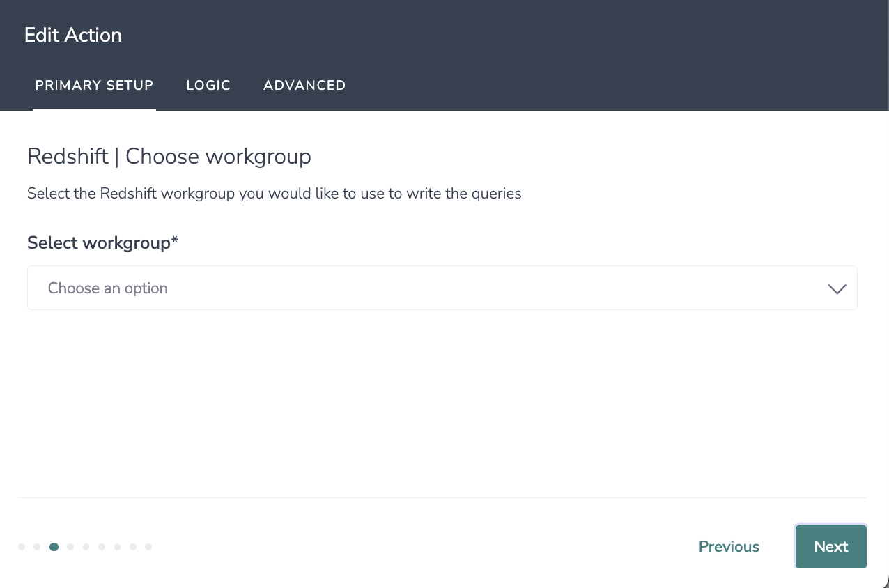This screenshot has width=889, height=588.
Task: Click the 'Select workgroup*' field label
Action: point(103,242)
